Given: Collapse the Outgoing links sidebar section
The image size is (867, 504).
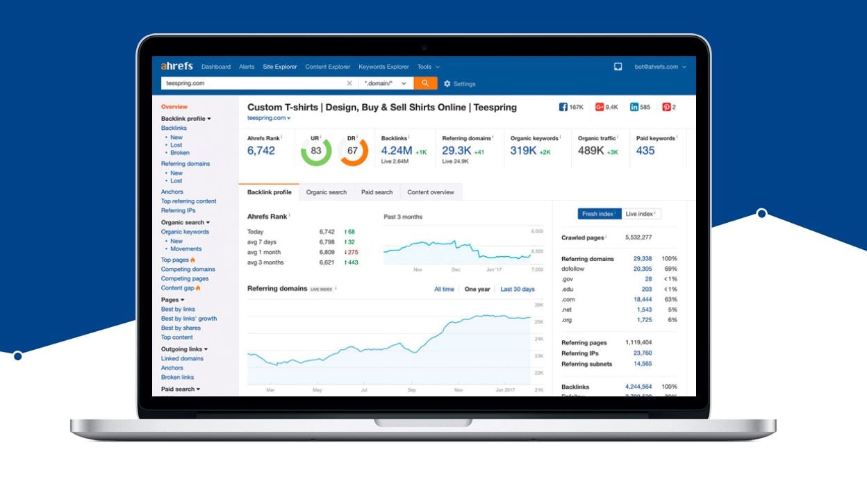Looking at the screenshot, I should (185, 349).
